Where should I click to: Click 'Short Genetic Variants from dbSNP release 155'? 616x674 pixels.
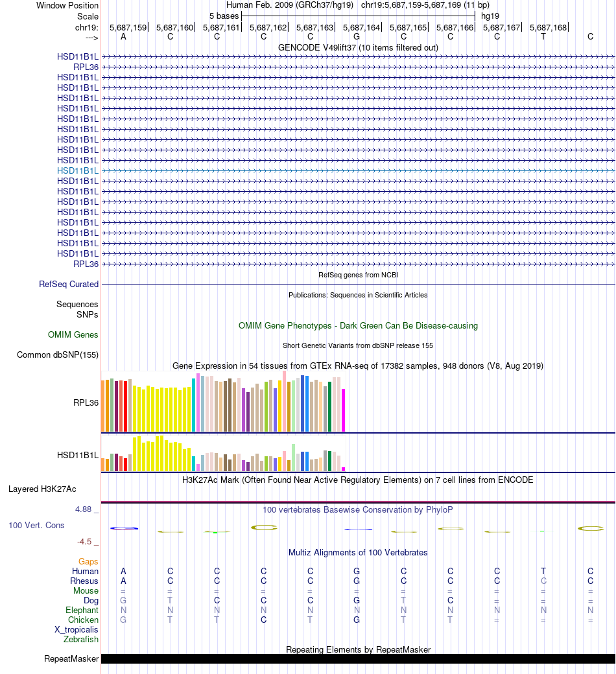pos(358,345)
